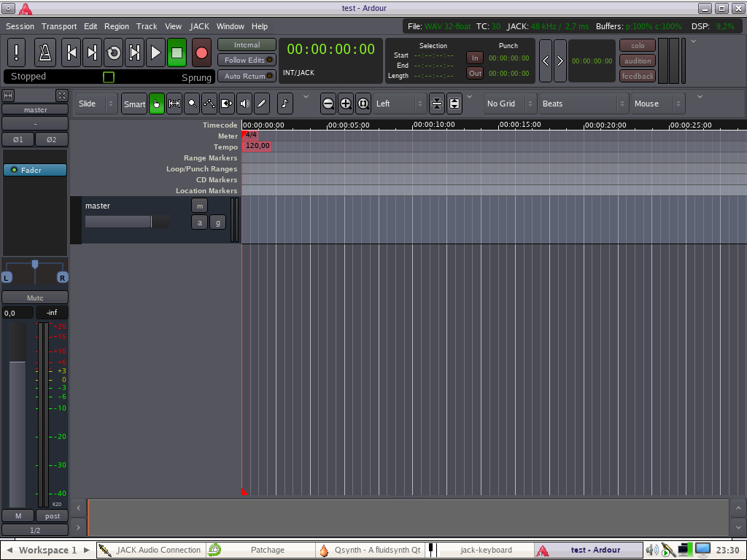Shrink track heights
Image resolution: width=747 pixels, height=560 pixels.
tap(437, 104)
